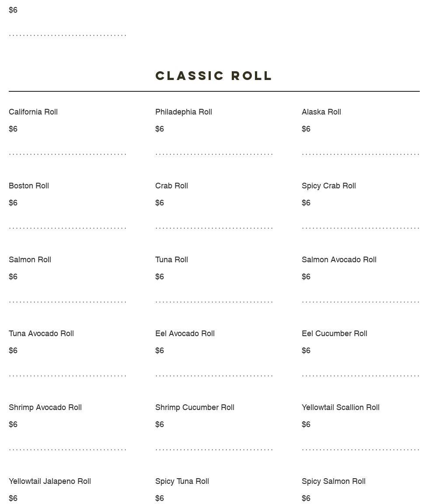Choose the Salmon Avocado Roll entry

[339, 260]
